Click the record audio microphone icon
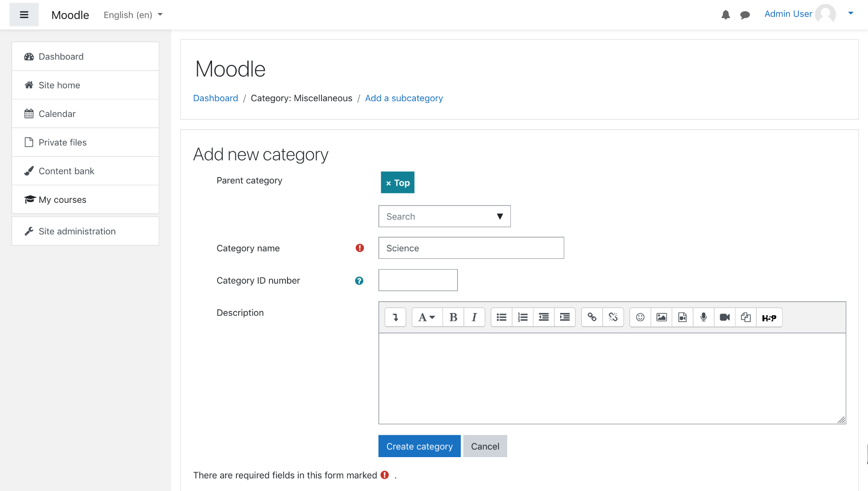 coord(703,318)
